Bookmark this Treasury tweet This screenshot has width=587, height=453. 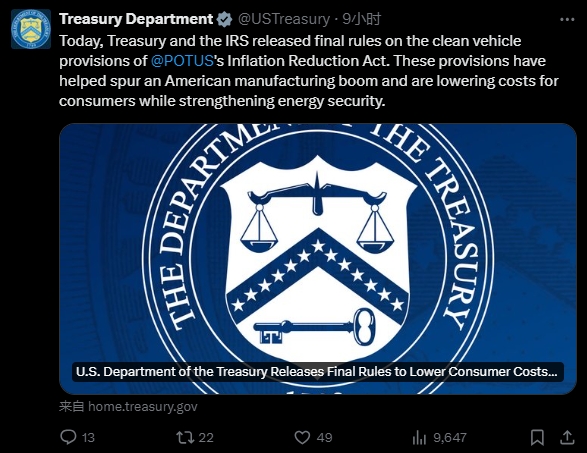pos(537,437)
